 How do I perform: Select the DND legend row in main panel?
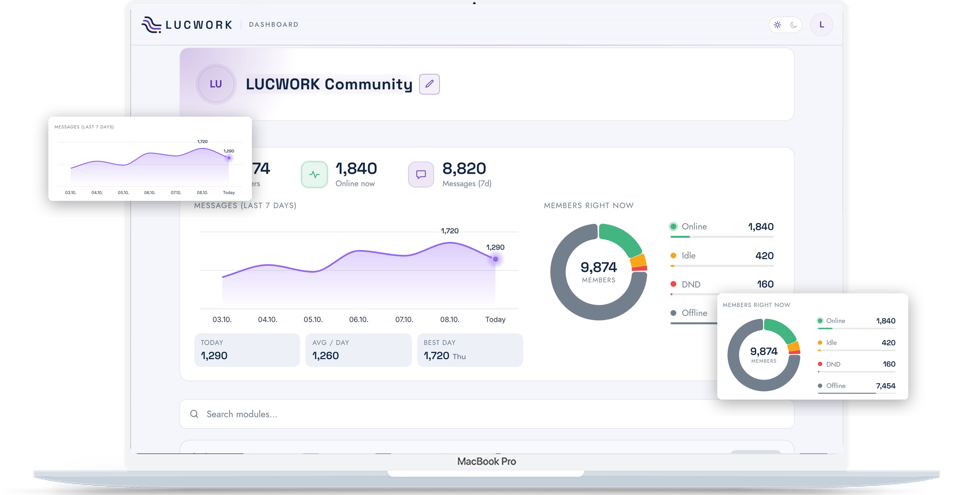[721, 287]
